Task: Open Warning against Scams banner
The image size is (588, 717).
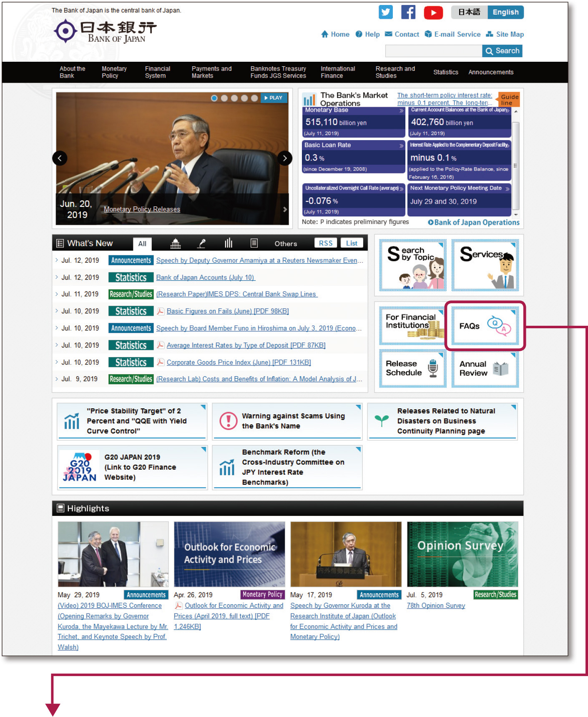Action: [287, 421]
